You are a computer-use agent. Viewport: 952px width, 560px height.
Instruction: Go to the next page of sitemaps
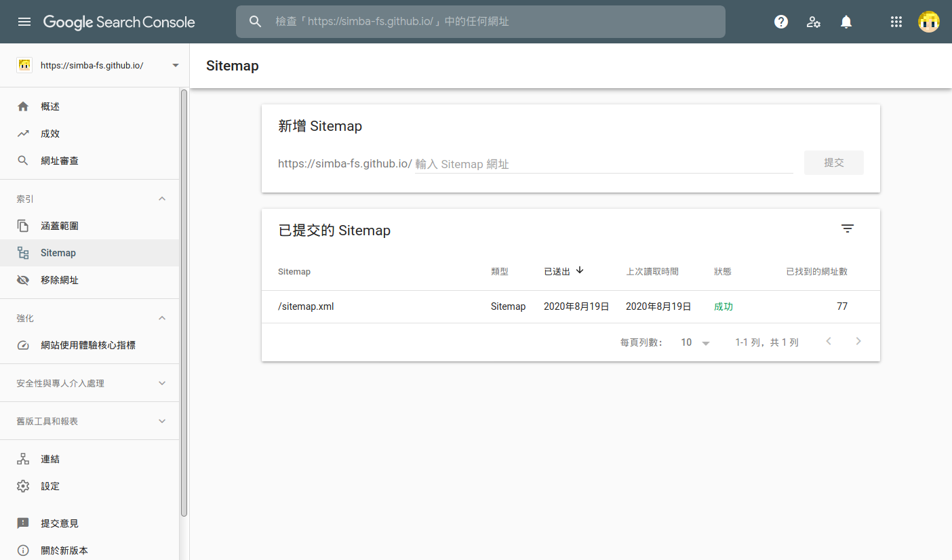pos(858,342)
